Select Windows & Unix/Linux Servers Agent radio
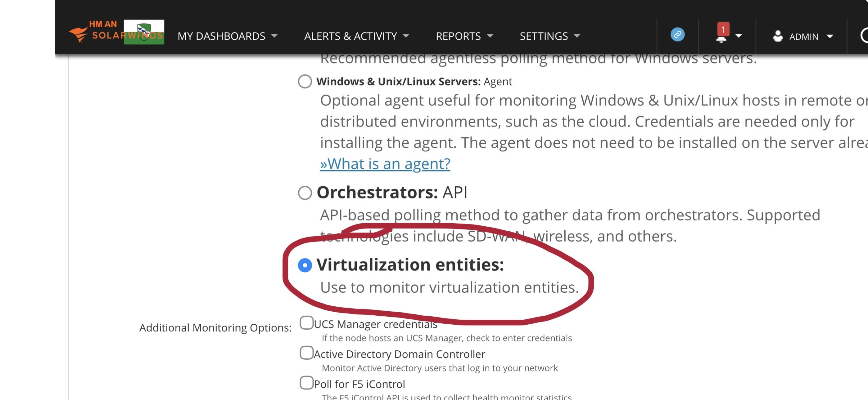This screenshot has height=400, width=868. pos(305,82)
